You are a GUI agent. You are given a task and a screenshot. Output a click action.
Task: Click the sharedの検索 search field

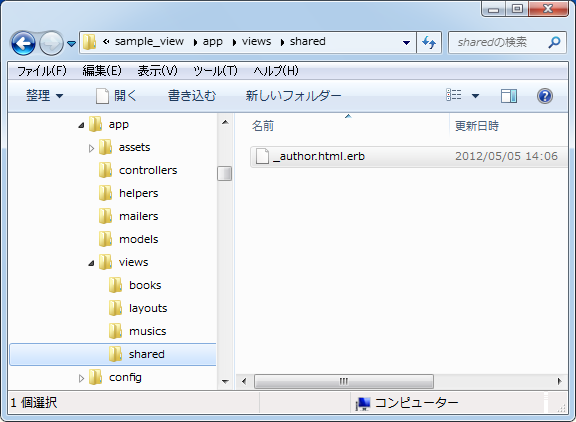point(498,43)
